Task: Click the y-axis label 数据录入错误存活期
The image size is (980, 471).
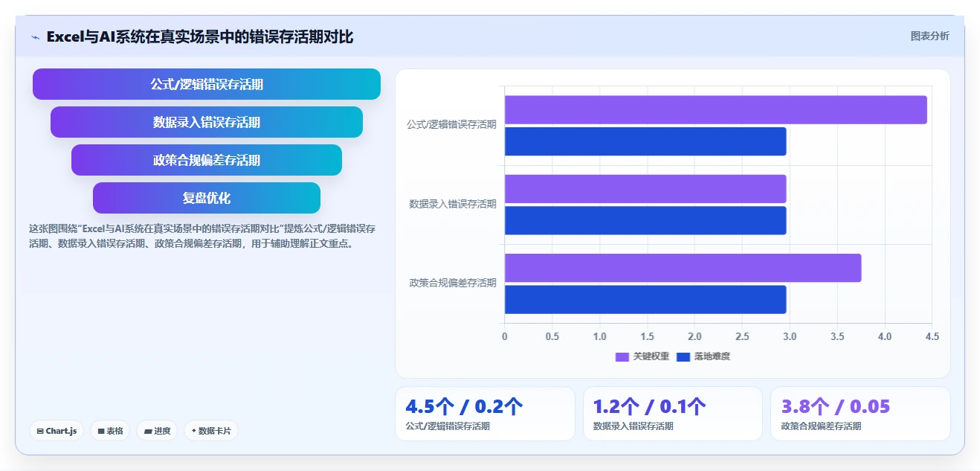Action: click(453, 204)
